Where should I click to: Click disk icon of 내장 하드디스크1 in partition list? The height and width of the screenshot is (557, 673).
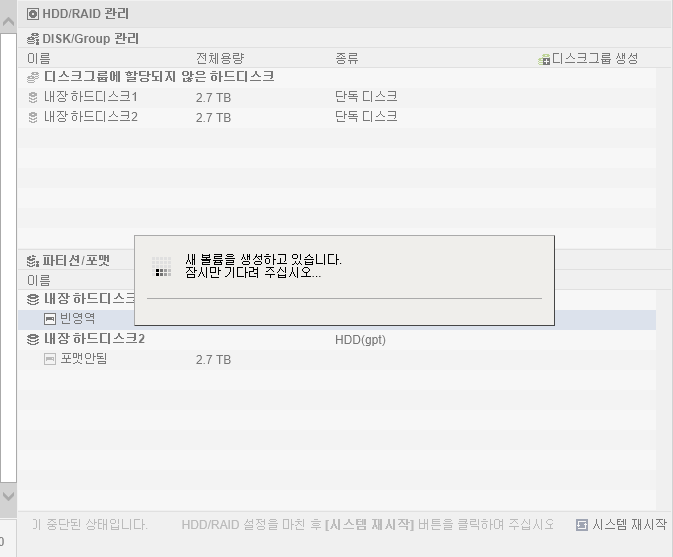pyautogui.click(x=33, y=299)
